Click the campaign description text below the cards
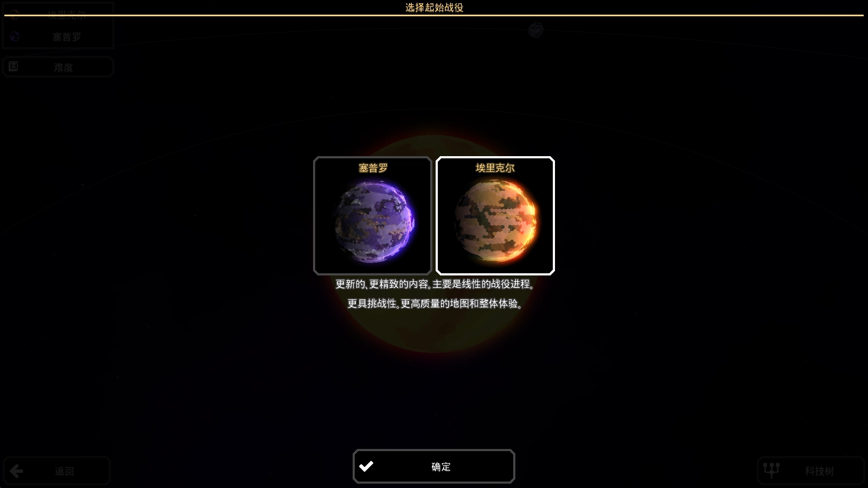 click(x=435, y=294)
